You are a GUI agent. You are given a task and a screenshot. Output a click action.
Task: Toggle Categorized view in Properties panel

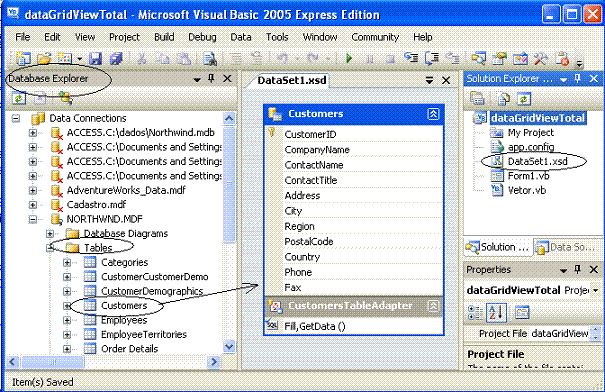pyautogui.click(x=475, y=312)
